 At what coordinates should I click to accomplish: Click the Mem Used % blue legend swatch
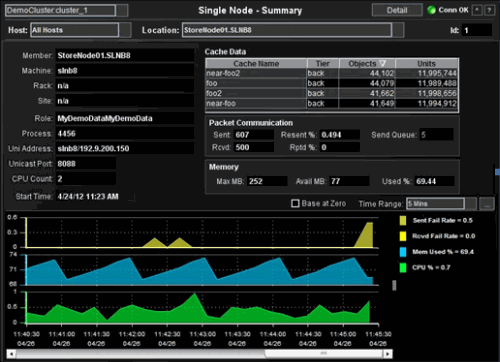click(x=403, y=252)
